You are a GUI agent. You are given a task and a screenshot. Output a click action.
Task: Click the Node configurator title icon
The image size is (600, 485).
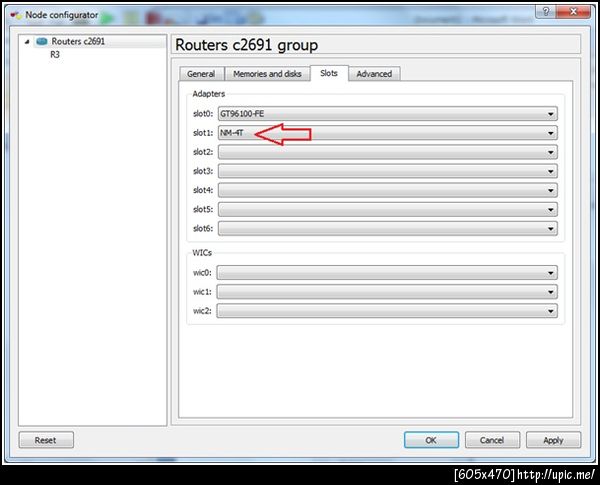coord(16,15)
